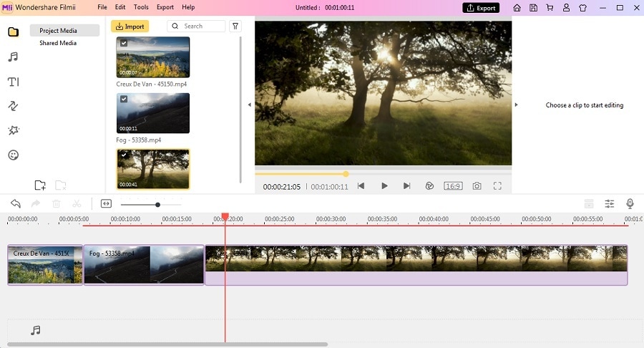Screen dimensions: 644x348
Task: Toggle checkbox on Fog thumbnail
Action: (x=124, y=99)
